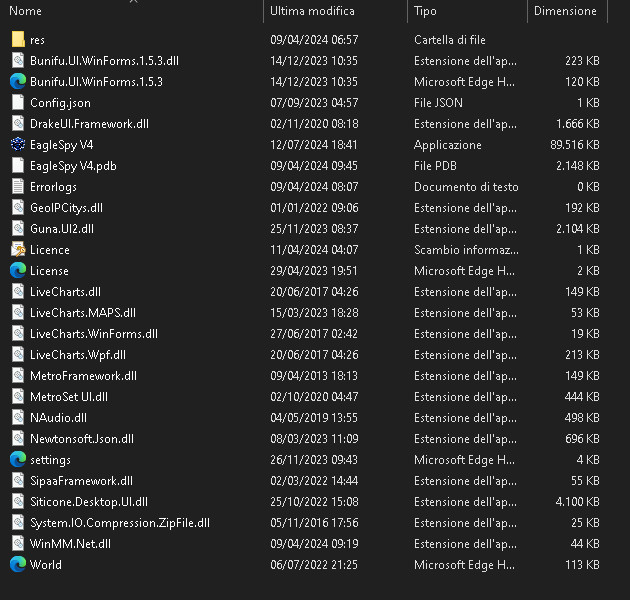Select the NAudio.dll file name
This screenshot has height=600, width=630.
pyautogui.click(x=58, y=418)
